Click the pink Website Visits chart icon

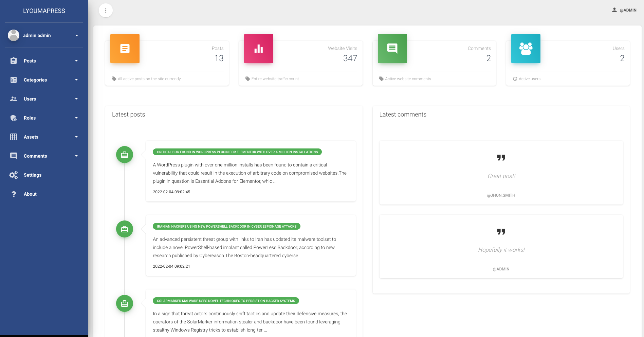coord(259,49)
